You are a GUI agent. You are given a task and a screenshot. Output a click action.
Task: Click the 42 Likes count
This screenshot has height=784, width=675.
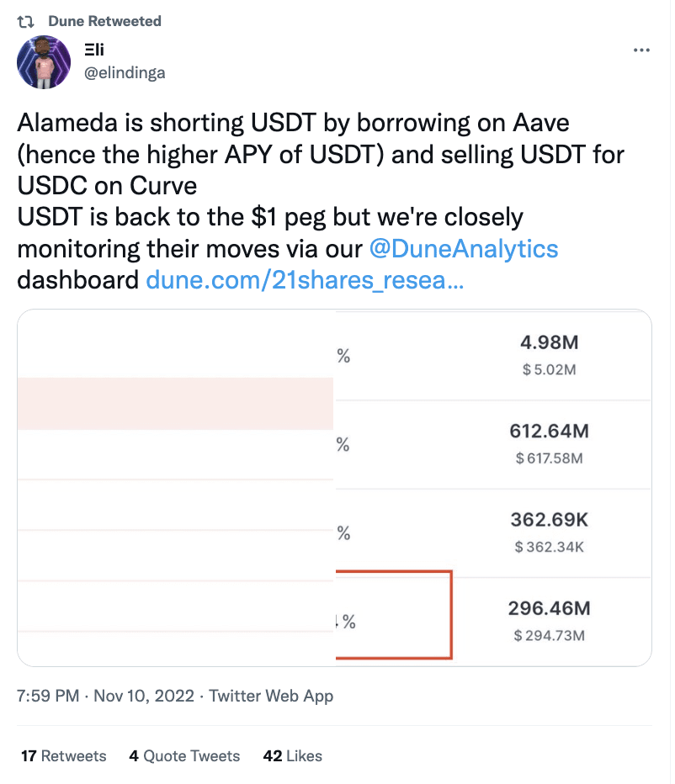[x=291, y=755]
